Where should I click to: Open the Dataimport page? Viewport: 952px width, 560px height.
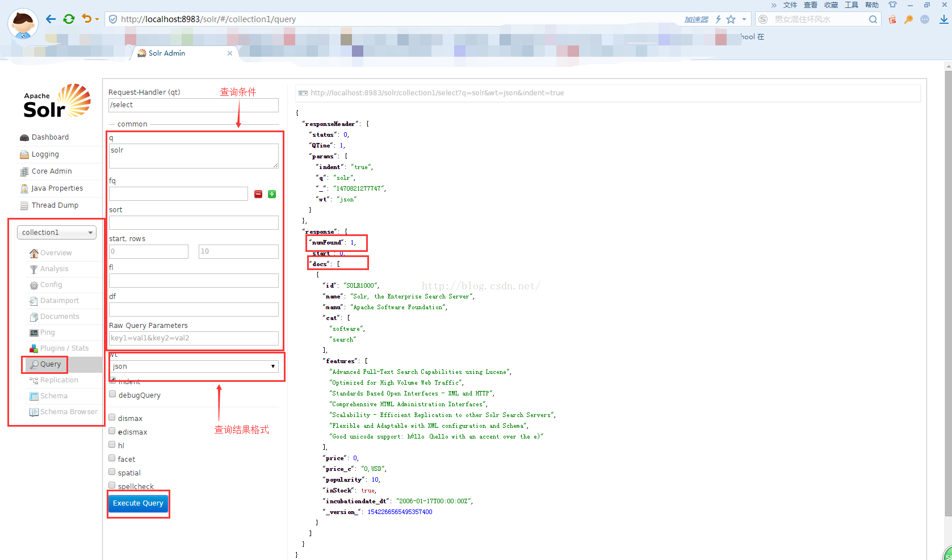point(60,301)
